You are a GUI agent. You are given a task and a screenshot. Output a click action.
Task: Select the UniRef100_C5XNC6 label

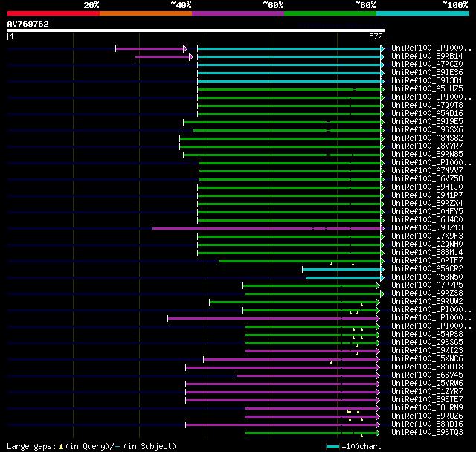427,359
